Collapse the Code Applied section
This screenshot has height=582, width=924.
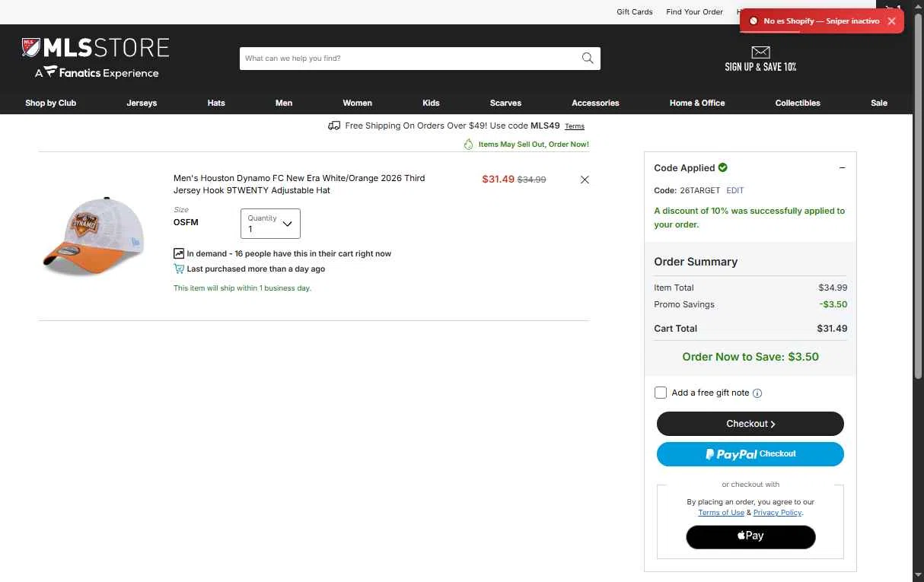click(842, 168)
